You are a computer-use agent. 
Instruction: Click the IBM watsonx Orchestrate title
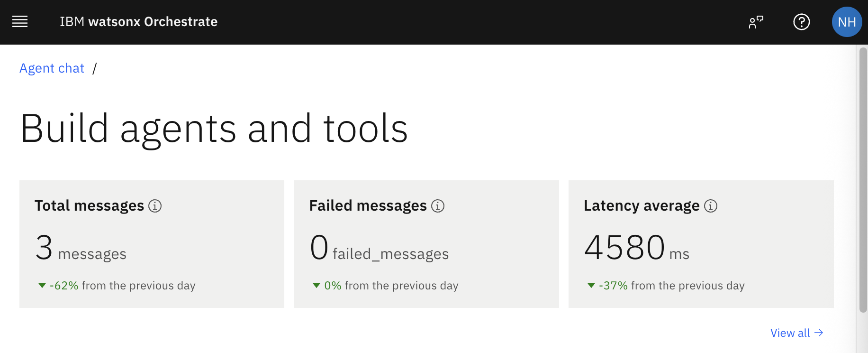(138, 22)
